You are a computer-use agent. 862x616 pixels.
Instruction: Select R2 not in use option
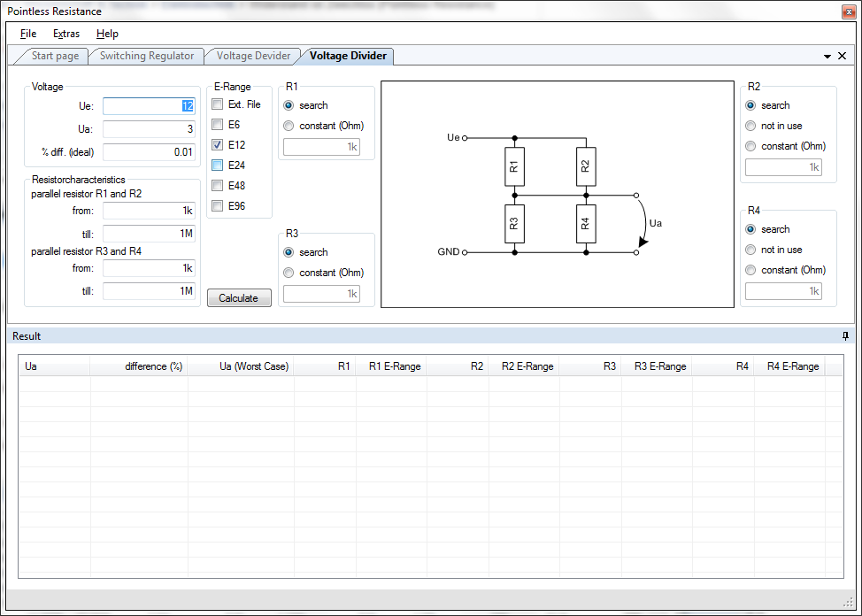click(750, 126)
